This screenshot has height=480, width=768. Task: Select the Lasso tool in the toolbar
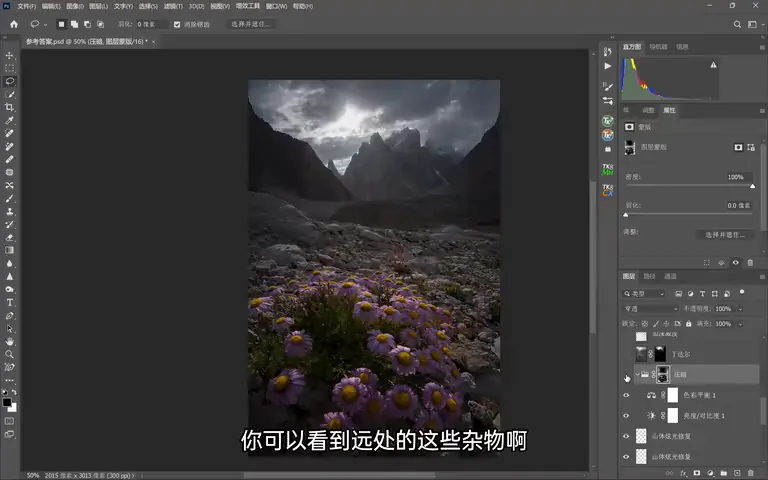tap(9, 81)
